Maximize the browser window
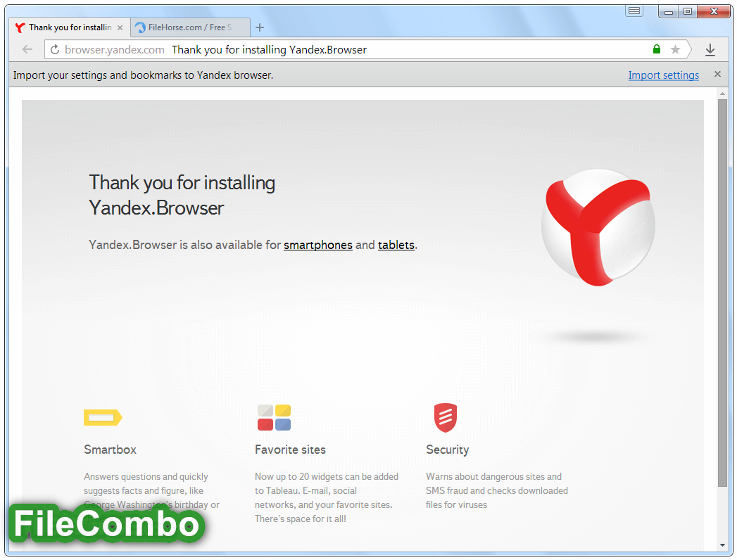The width and height of the screenshot is (737, 560). tap(688, 12)
